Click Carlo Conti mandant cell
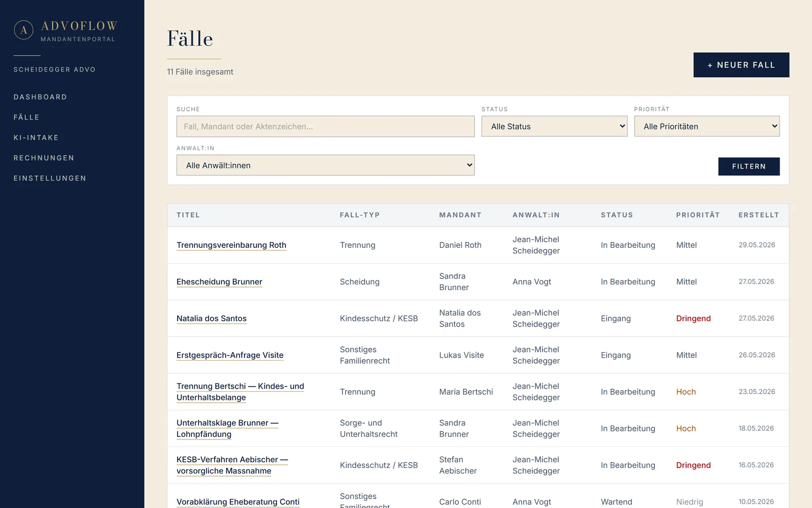 tap(460, 502)
